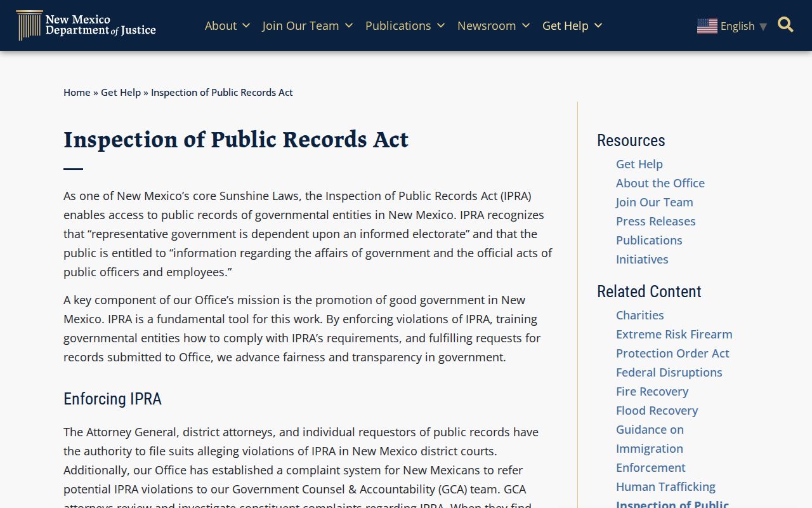This screenshot has height=508, width=812.
Task: Expand the Newsroom menu chevron
Action: click(x=526, y=26)
